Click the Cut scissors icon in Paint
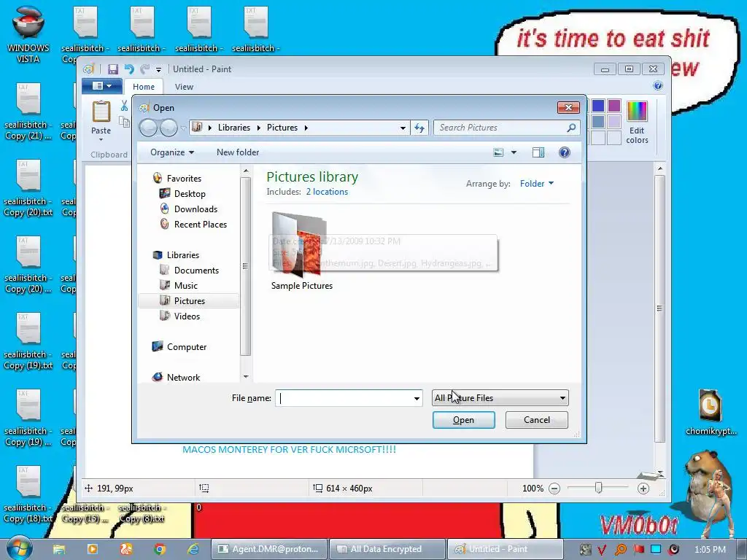 point(124,106)
